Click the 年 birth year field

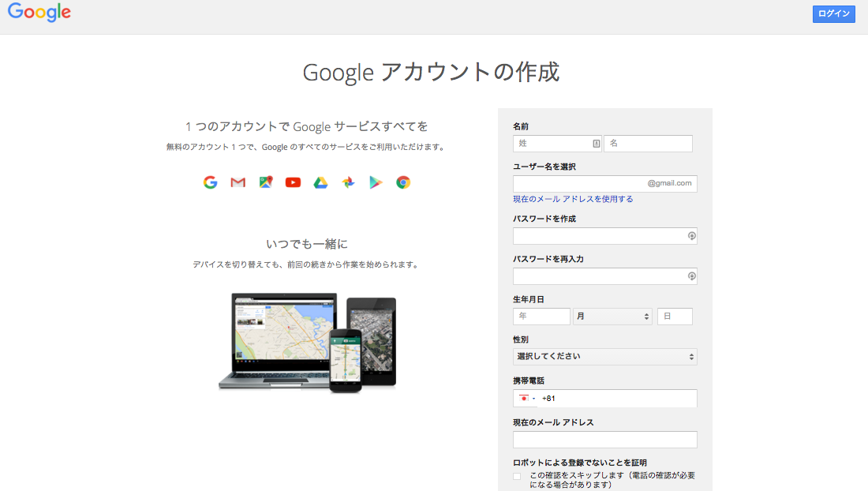point(541,316)
